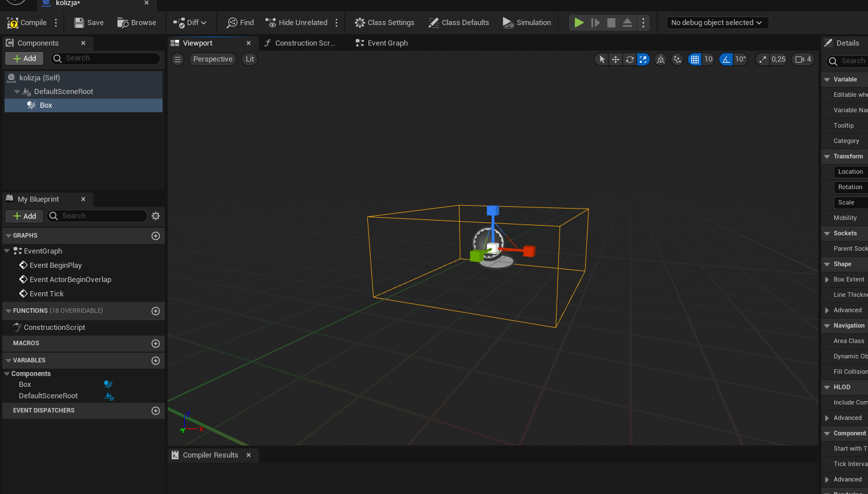The height and width of the screenshot is (494, 868).
Task: Open the viewport options hamburger menu
Action: (x=178, y=59)
